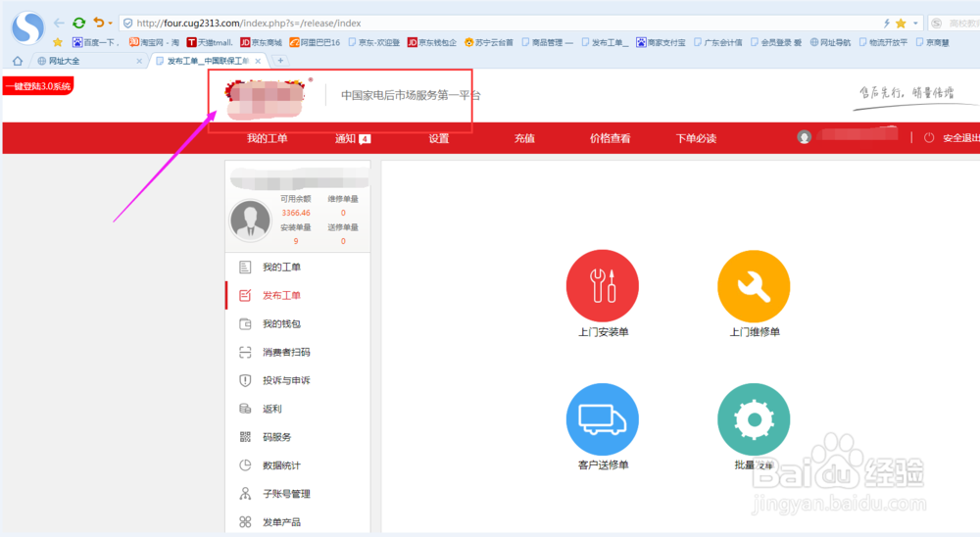Open 设置 in the red navigation bar

point(439,138)
